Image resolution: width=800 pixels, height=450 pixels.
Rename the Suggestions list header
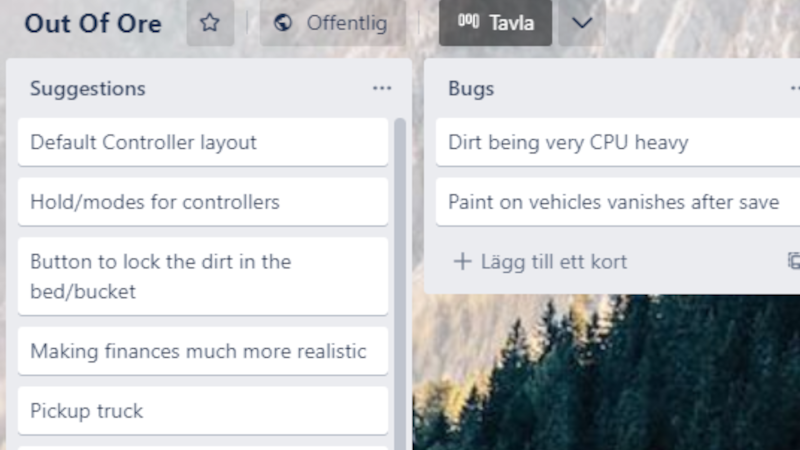(x=88, y=88)
